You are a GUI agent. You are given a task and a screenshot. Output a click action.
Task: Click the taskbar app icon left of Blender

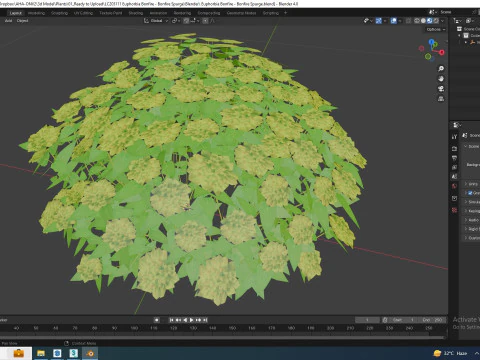coord(74,353)
